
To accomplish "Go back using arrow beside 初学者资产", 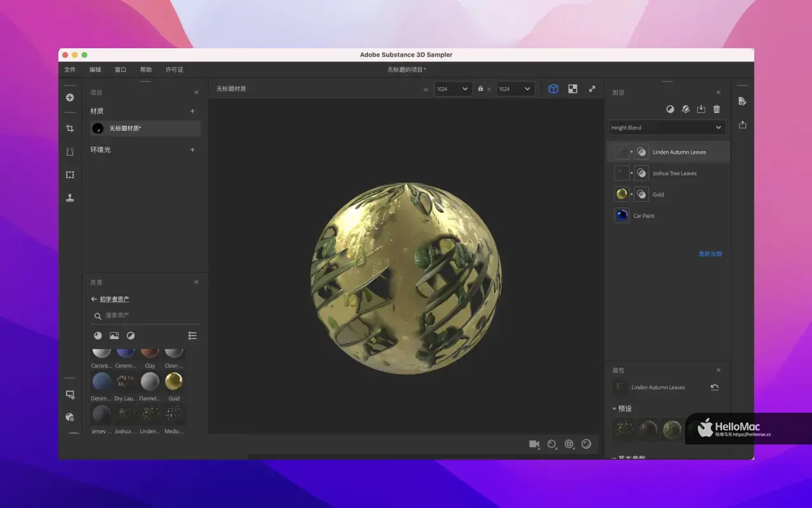I will (94, 299).
